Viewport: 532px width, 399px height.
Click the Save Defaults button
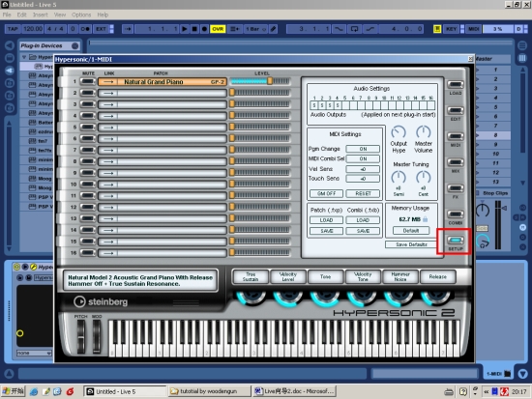(411, 244)
